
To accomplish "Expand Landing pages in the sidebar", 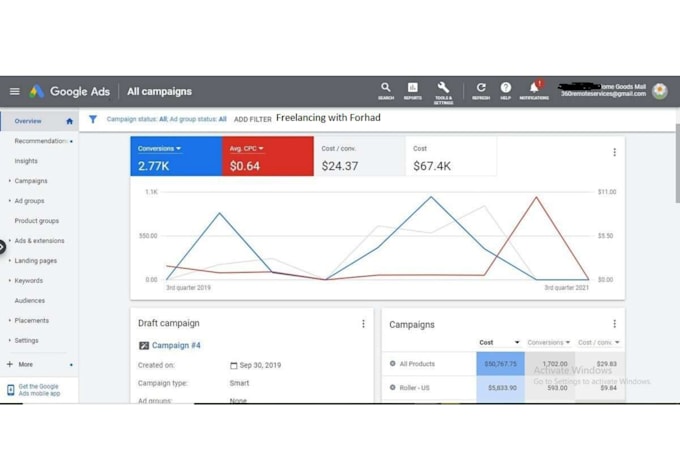I will click(10, 260).
